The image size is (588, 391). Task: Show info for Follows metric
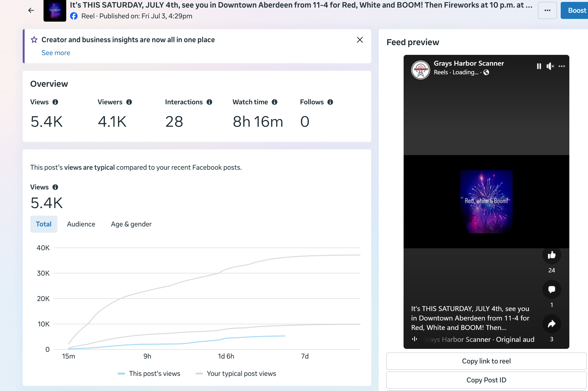coord(330,102)
